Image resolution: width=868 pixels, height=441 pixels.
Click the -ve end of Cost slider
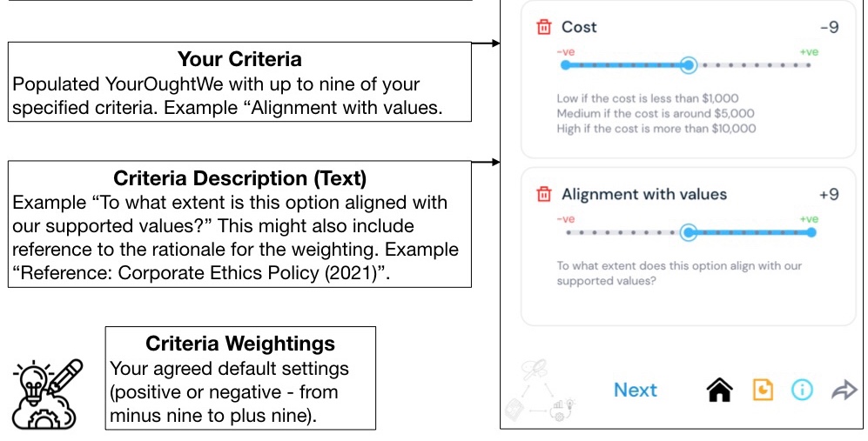coord(566,65)
